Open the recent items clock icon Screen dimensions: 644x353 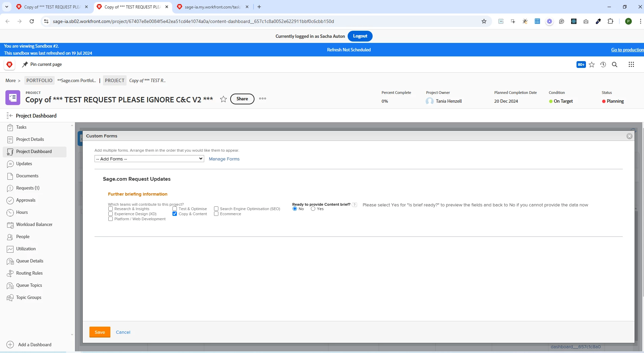tap(603, 65)
